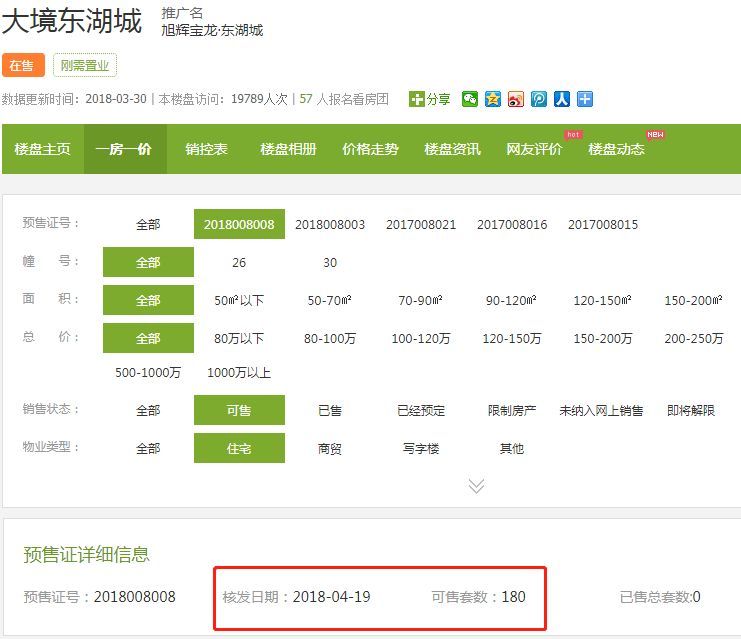Select presale permit 2017008016

tap(512, 224)
